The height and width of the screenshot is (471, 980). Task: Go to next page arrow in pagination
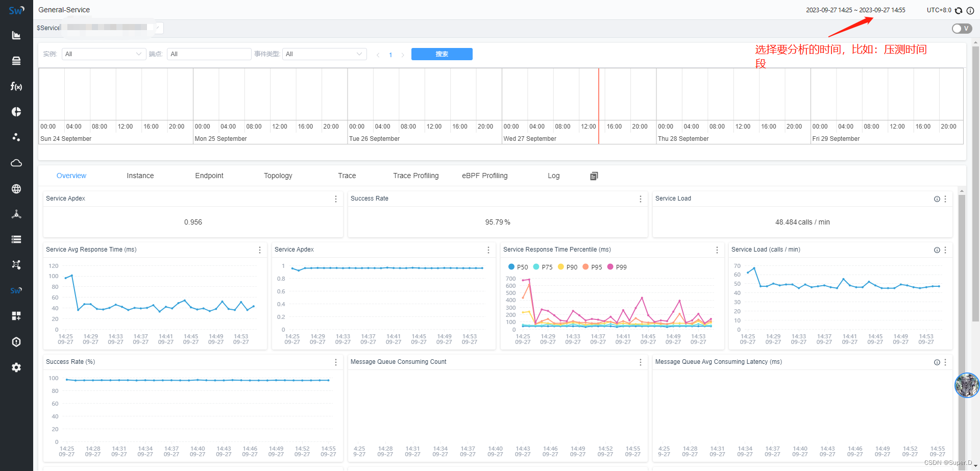click(x=403, y=55)
